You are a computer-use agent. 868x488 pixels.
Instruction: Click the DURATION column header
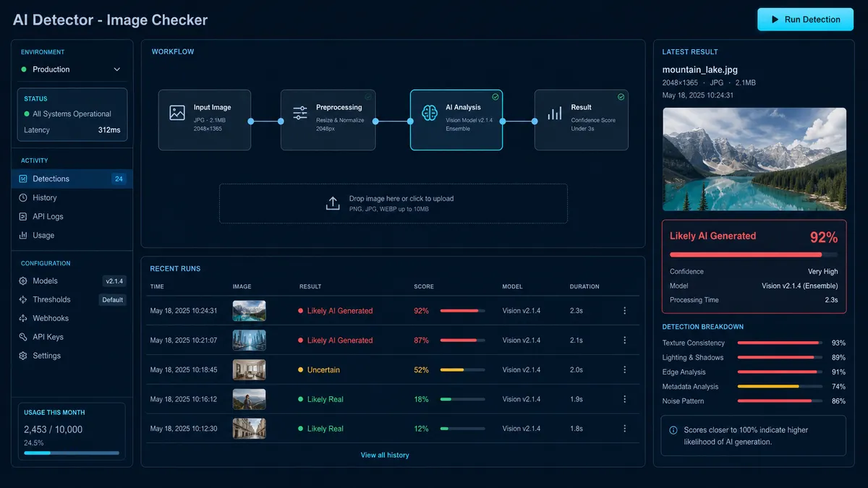pos(584,287)
